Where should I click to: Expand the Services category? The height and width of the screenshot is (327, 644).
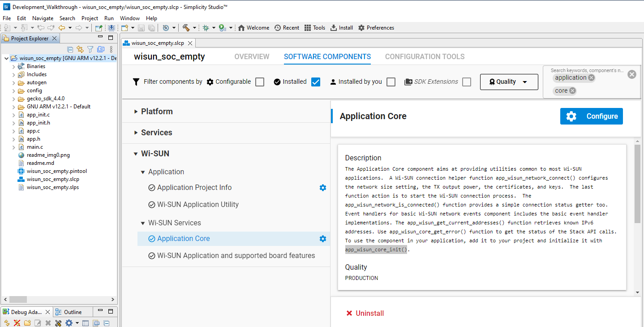(136, 133)
